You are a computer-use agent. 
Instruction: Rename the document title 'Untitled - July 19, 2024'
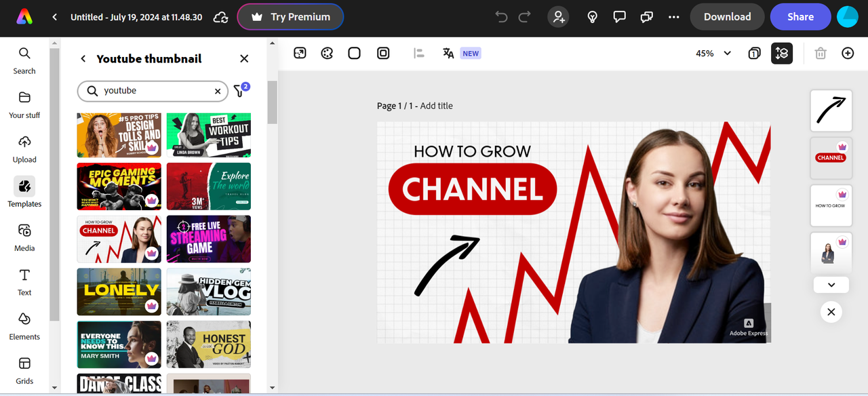coord(137,17)
